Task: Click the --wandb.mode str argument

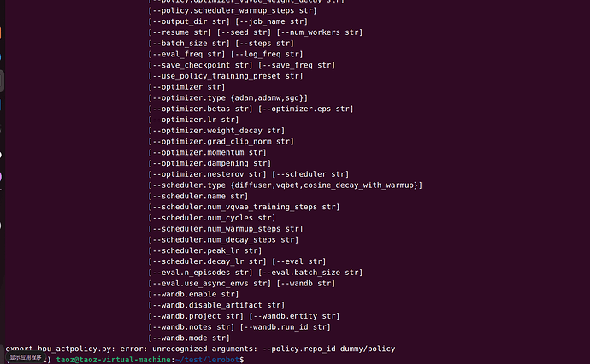Action: coord(189,338)
